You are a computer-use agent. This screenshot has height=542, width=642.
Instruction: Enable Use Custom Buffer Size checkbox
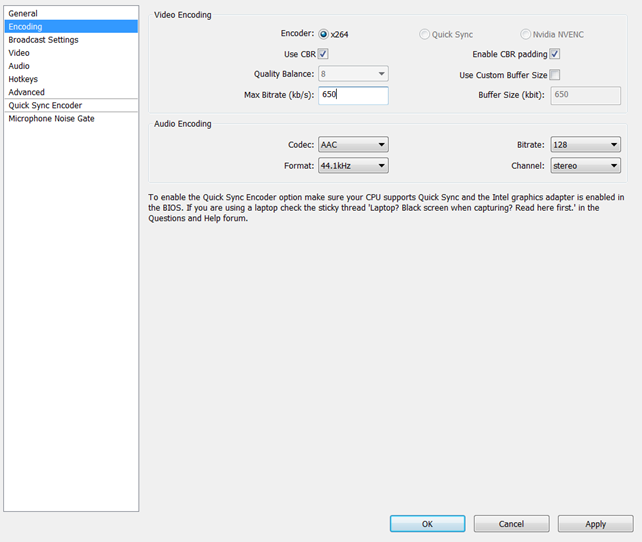(555, 75)
